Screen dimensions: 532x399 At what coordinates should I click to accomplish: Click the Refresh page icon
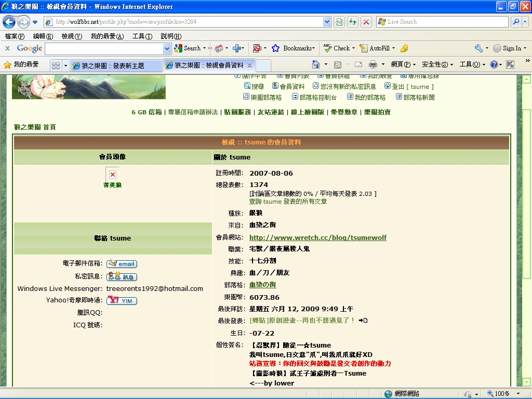[353, 22]
